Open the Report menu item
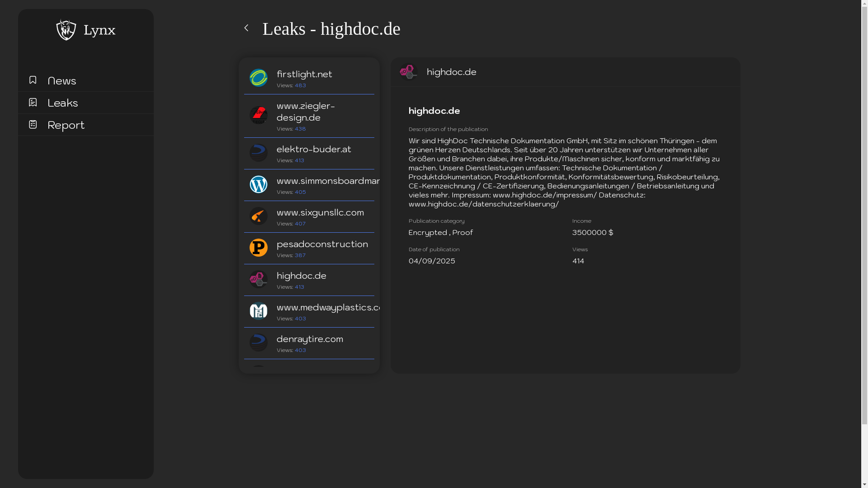This screenshot has height=488, width=868. tap(66, 125)
